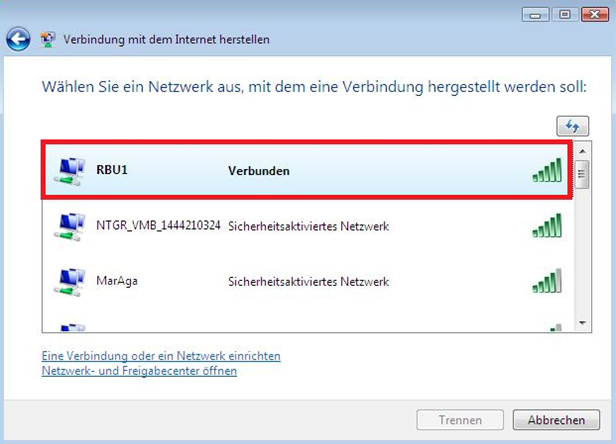Click the Trennen button

click(x=460, y=420)
